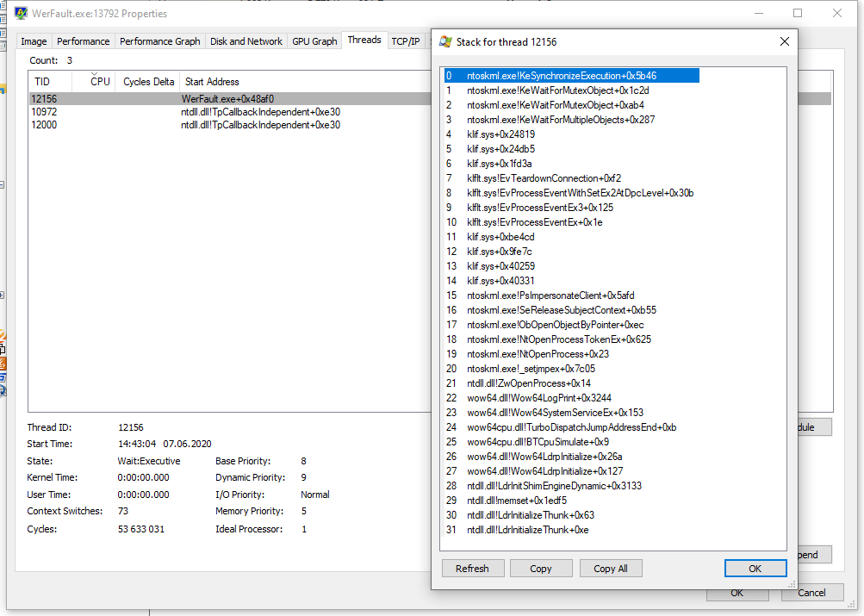The width and height of the screenshot is (864, 616).
Task: Select stack frame 0 KeSynchronizeExecution+0x5b46
Action: click(572, 76)
